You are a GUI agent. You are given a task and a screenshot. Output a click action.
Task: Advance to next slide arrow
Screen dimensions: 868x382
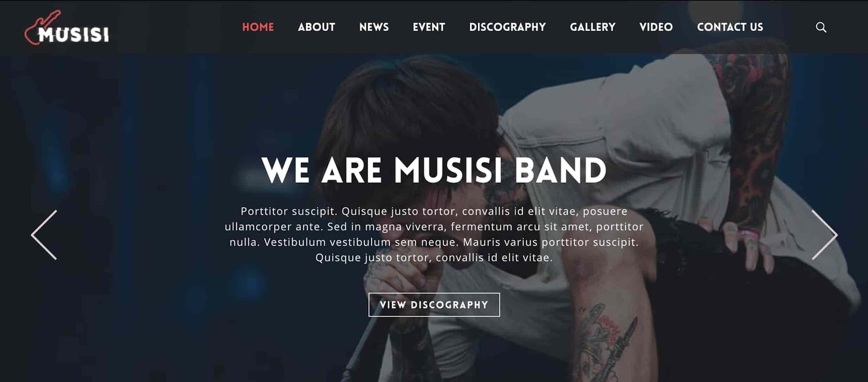tap(824, 235)
